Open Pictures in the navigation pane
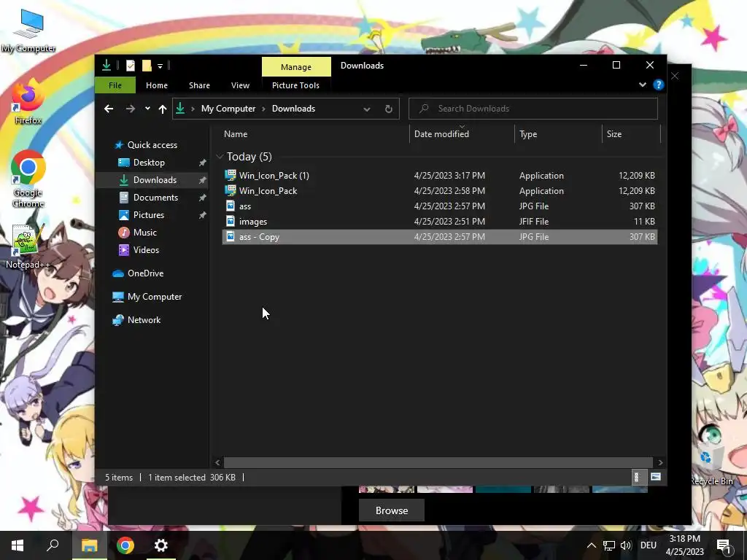 click(149, 215)
